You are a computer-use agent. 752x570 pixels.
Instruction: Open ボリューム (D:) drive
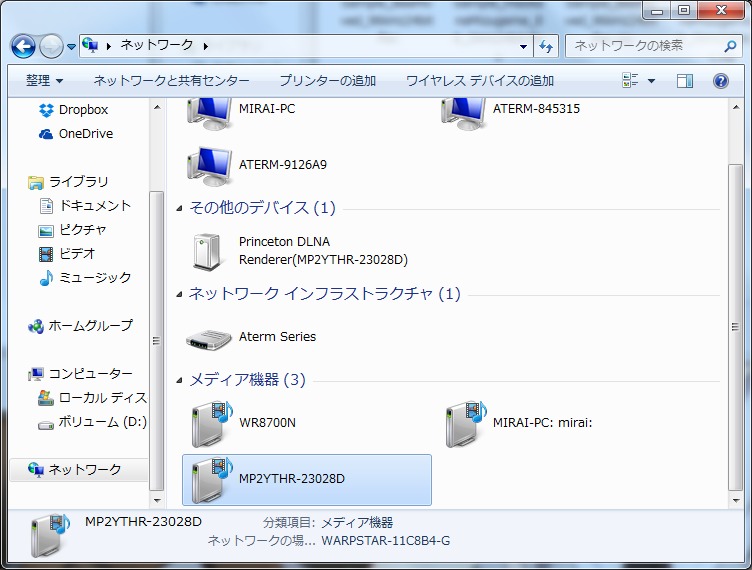92,422
